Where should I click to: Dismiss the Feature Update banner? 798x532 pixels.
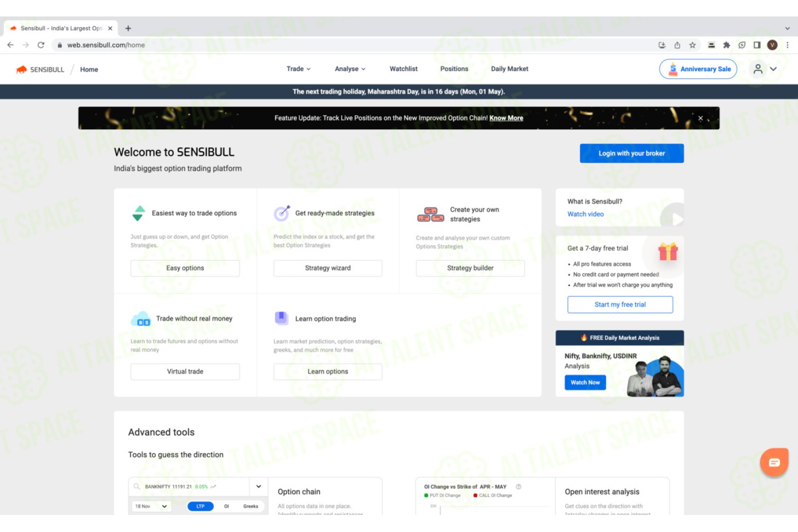tap(701, 118)
